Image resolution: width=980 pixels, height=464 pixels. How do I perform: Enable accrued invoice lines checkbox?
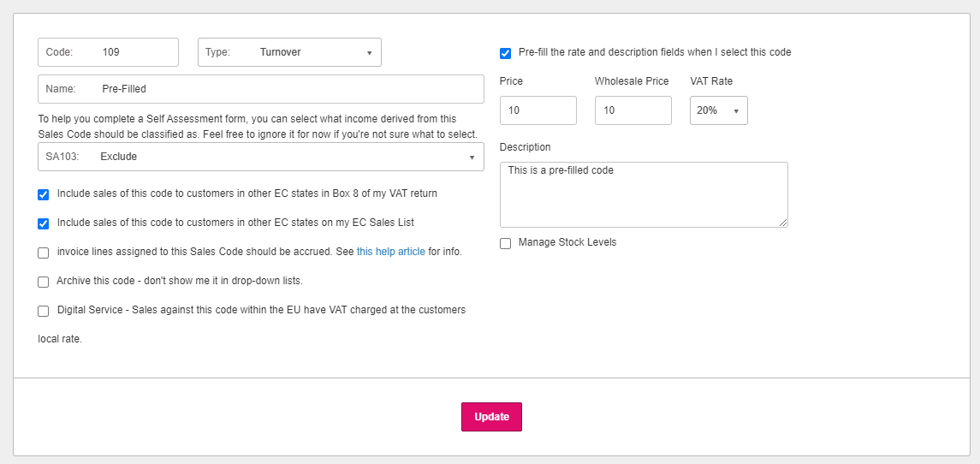pos(44,253)
